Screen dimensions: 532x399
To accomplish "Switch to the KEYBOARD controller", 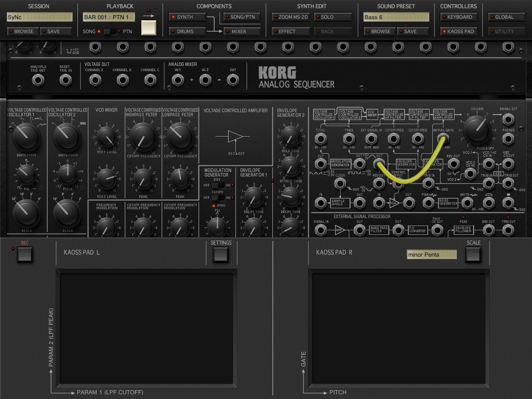I will tap(458, 17).
